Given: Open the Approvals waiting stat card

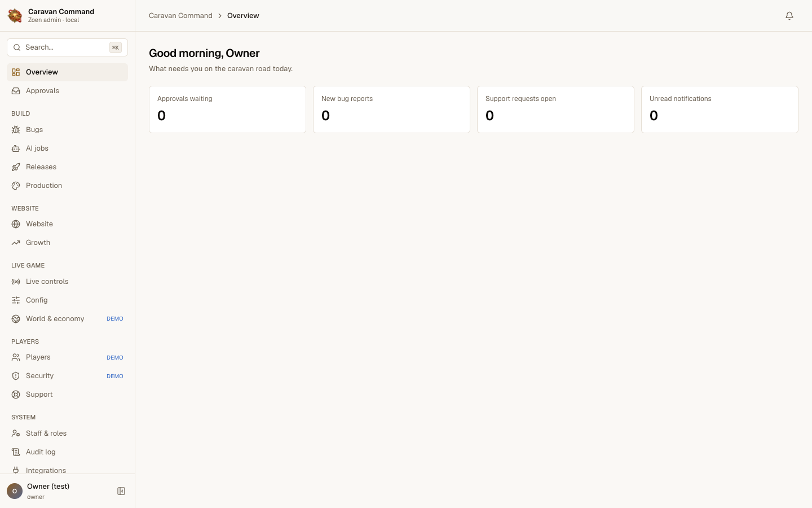Looking at the screenshot, I should (227, 110).
